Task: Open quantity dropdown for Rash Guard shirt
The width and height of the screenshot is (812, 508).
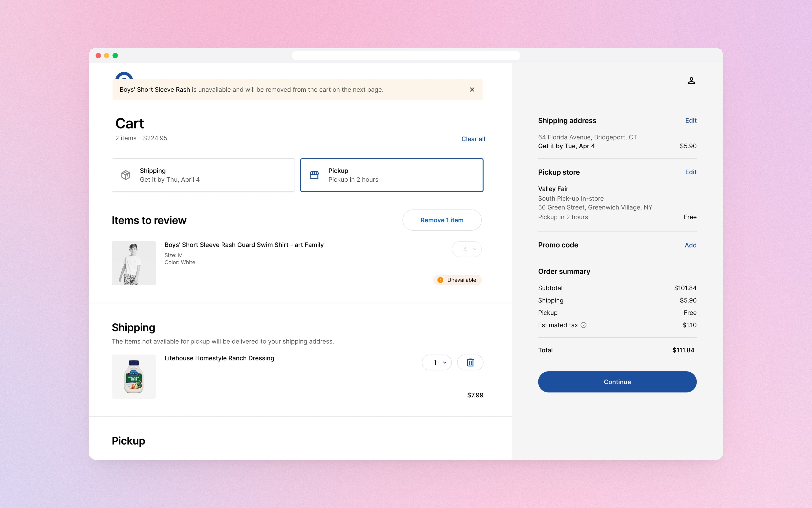Action: pos(466,249)
